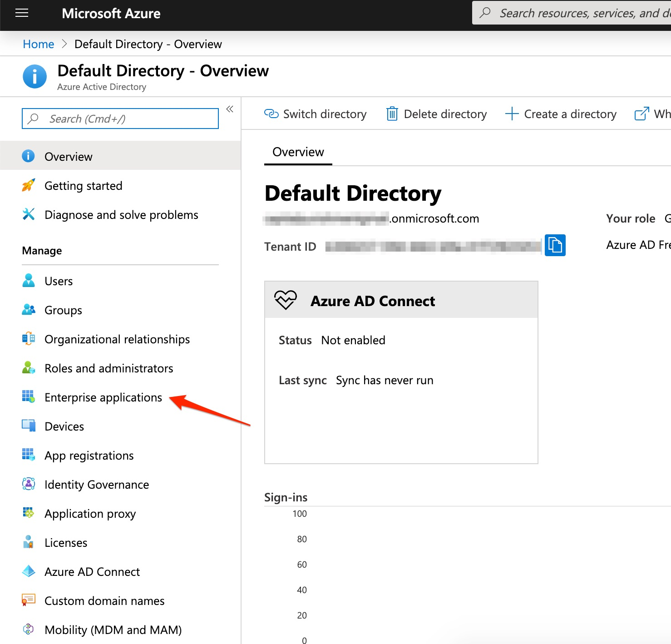Focus the Search resources, services field

point(572,13)
